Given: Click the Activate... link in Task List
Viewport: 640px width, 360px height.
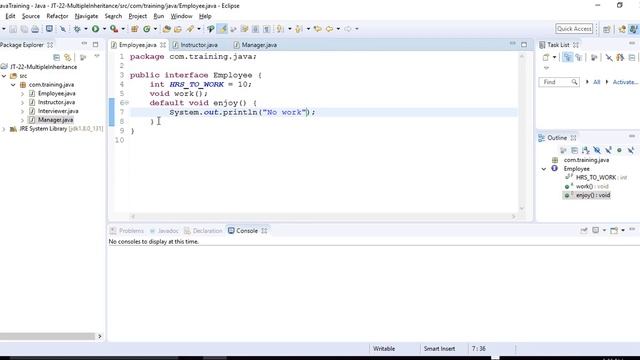Looking at the screenshot, I should point(624,82).
